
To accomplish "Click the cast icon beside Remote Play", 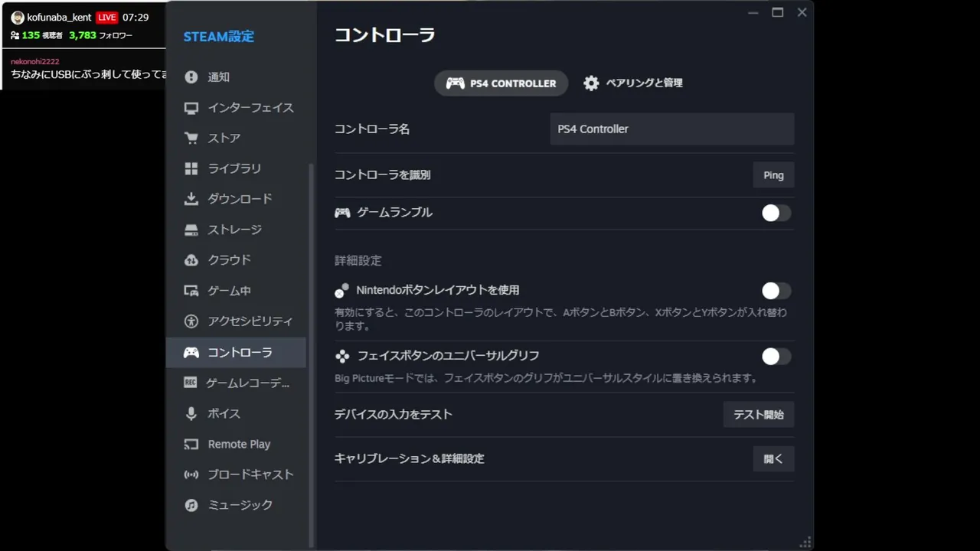I will pos(191,444).
